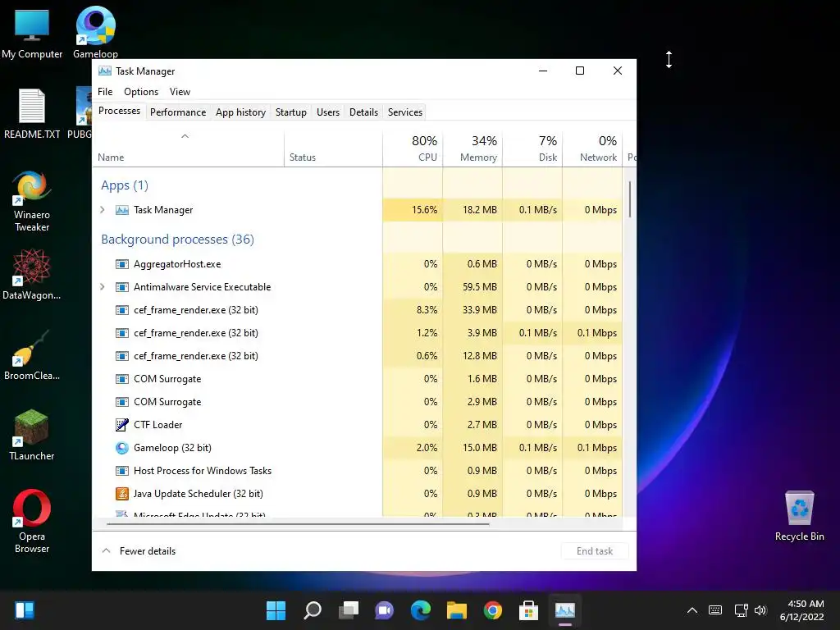840x630 pixels.
Task: Click the volume speaker tray icon
Action: (x=760, y=610)
